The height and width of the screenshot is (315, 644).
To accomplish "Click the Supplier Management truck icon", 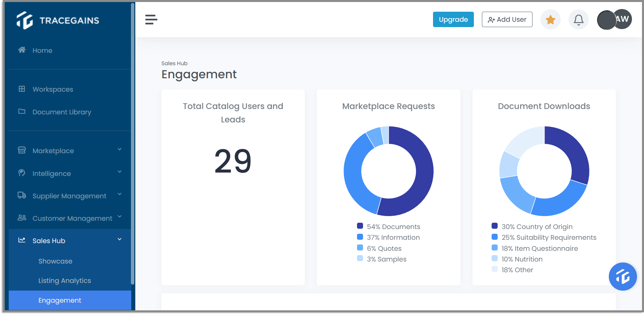I will (21, 196).
